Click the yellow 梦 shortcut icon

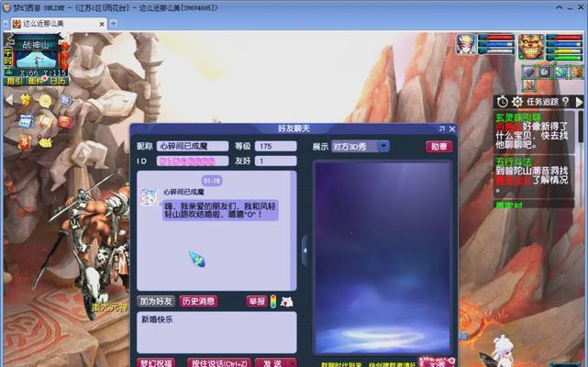26,100
